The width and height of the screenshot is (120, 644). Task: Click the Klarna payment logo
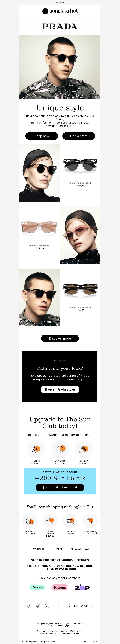(60, 587)
